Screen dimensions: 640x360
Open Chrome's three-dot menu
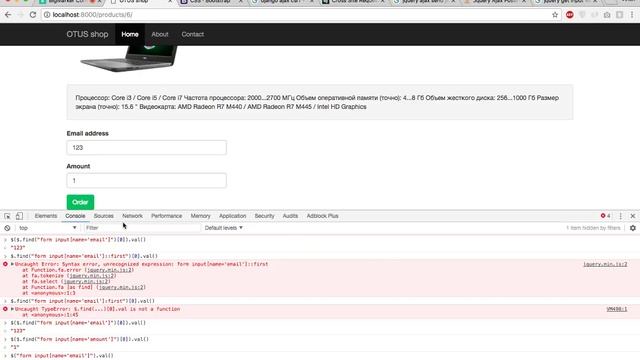(x=632, y=15)
